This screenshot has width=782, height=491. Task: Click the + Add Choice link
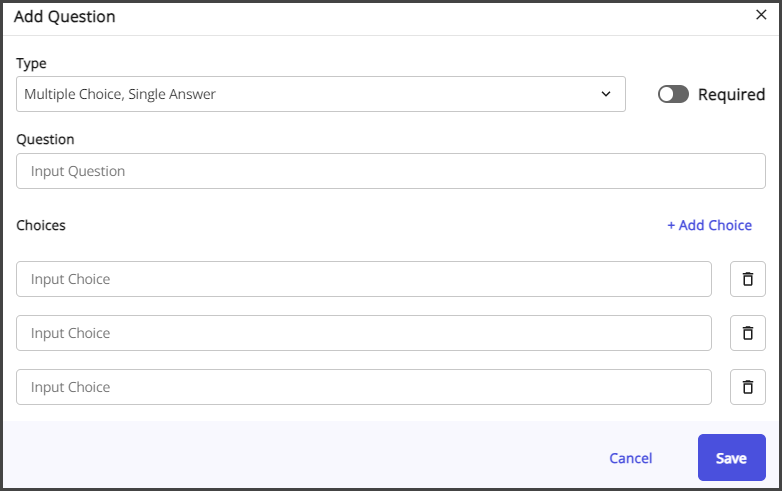pos(709,225)
